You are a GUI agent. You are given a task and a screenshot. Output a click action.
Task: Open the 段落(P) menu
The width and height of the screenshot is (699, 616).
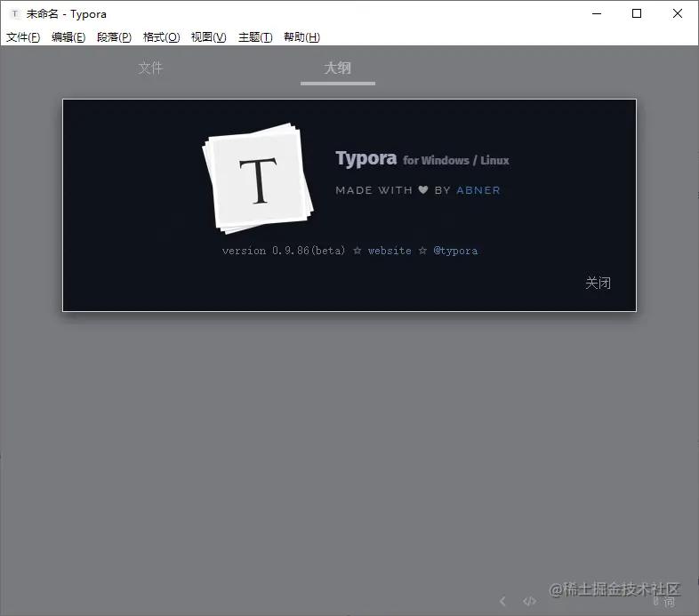point(114,37)
